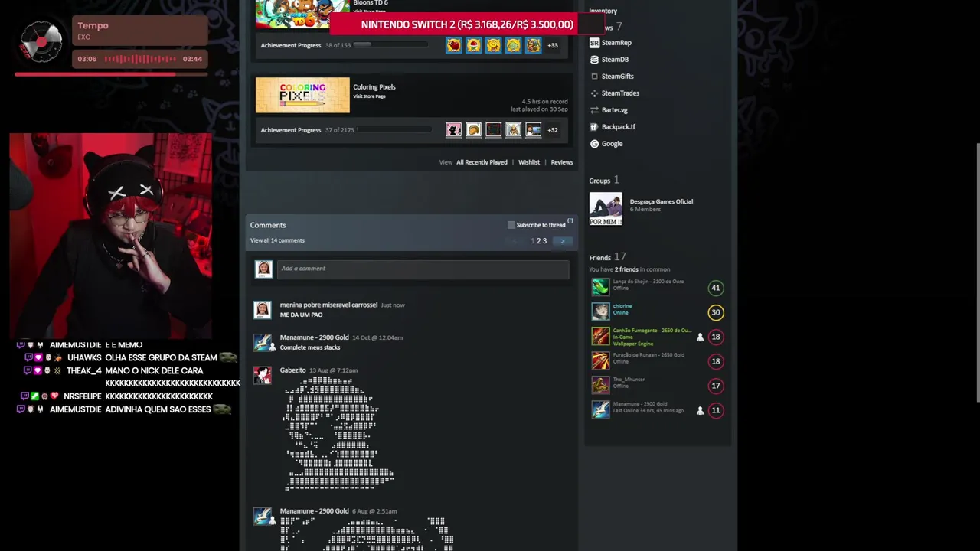The image size is (980, 551).
Task: Click level 17 badge circle
Action: click(x=716, y=386)
